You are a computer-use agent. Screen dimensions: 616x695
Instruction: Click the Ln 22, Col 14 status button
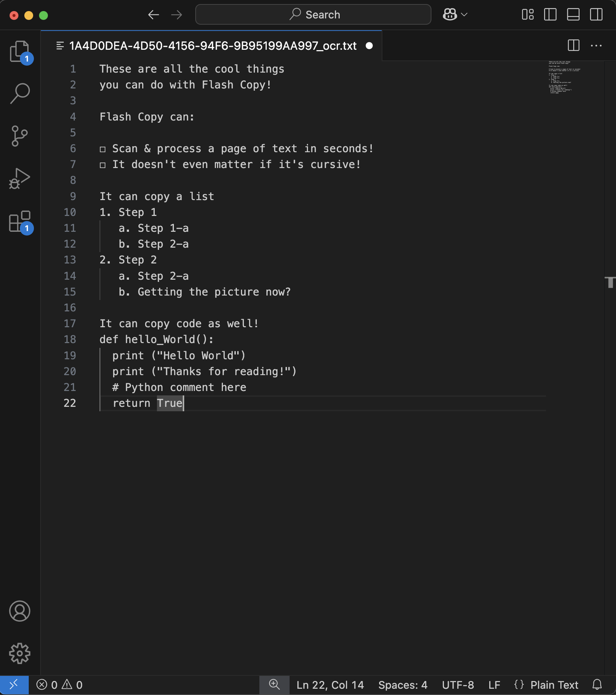(x=329, y=685)
